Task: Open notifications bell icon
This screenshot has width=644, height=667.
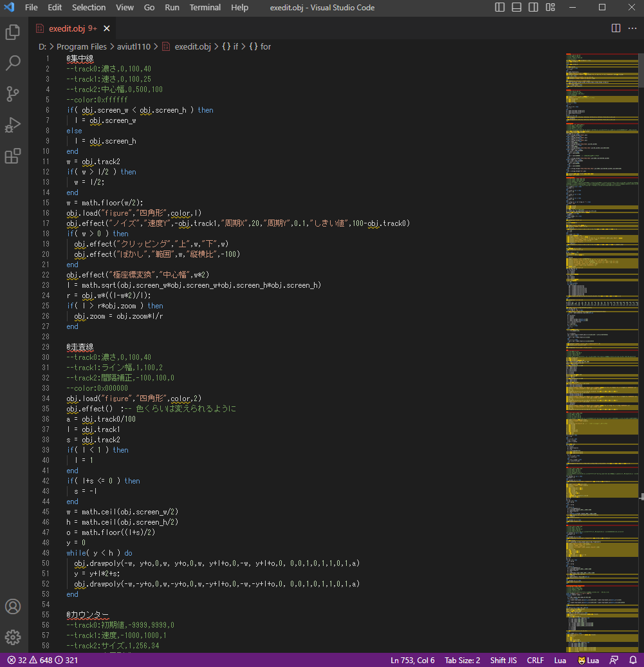Action: pos(633,660)
